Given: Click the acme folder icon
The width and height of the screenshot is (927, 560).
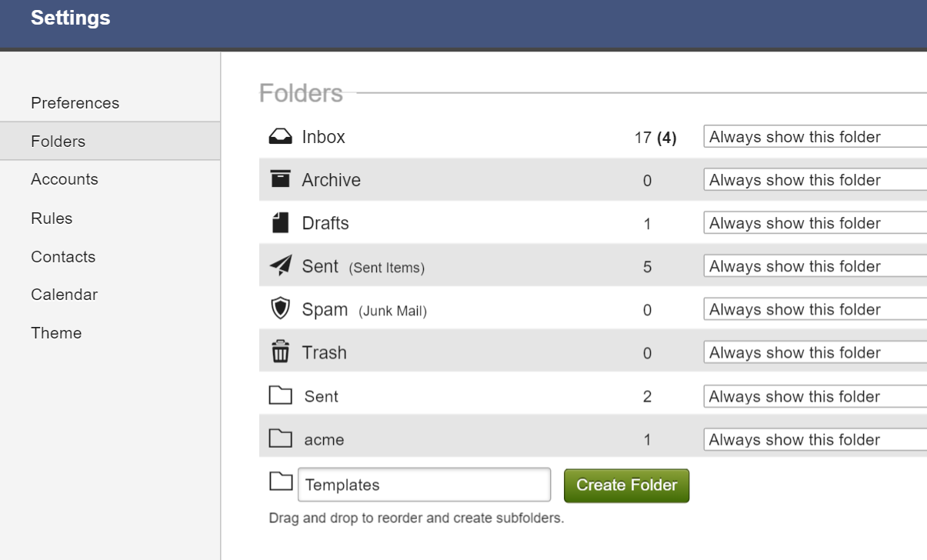Looking at the screenshot, I should tap(280, 438).
